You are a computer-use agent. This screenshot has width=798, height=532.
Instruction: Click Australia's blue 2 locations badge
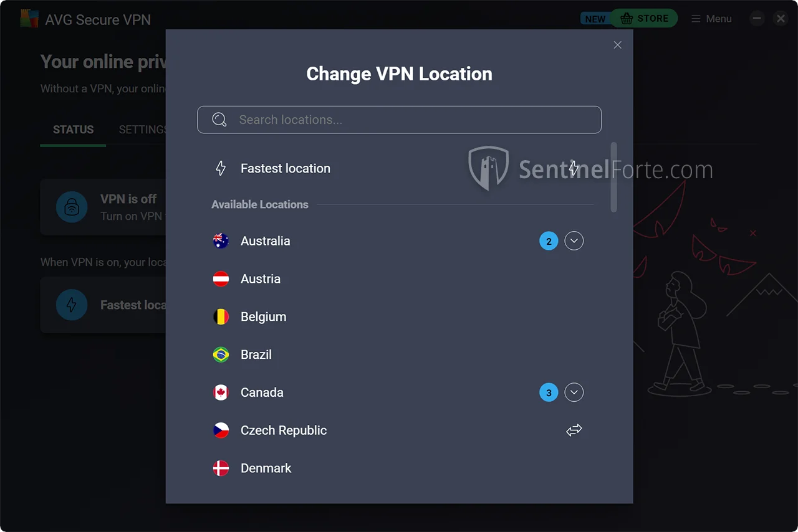click(549, 241)
